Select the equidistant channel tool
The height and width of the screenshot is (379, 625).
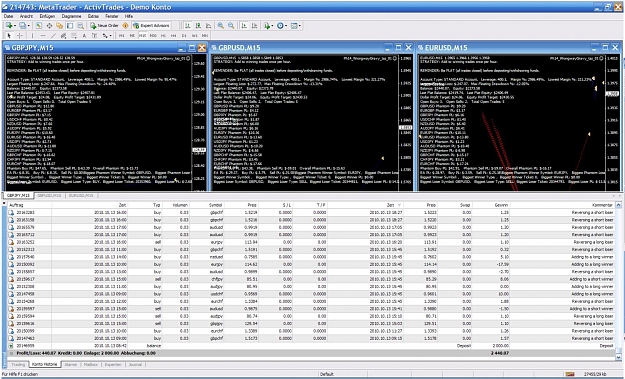pos(63,36)
